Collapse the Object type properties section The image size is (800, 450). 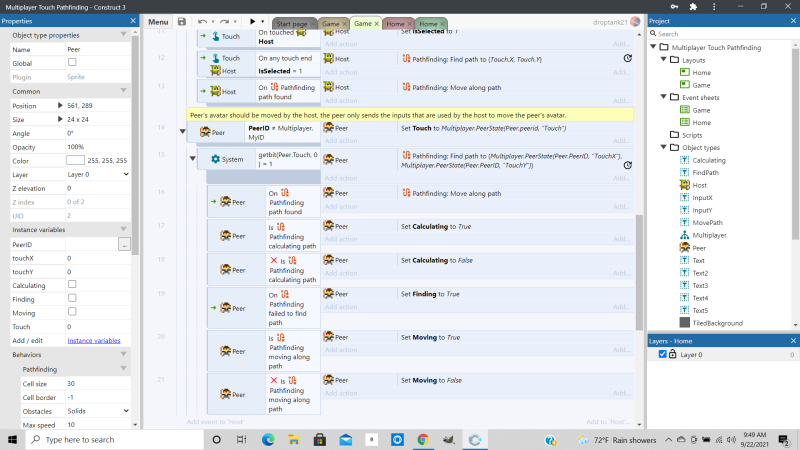[123, 35]
